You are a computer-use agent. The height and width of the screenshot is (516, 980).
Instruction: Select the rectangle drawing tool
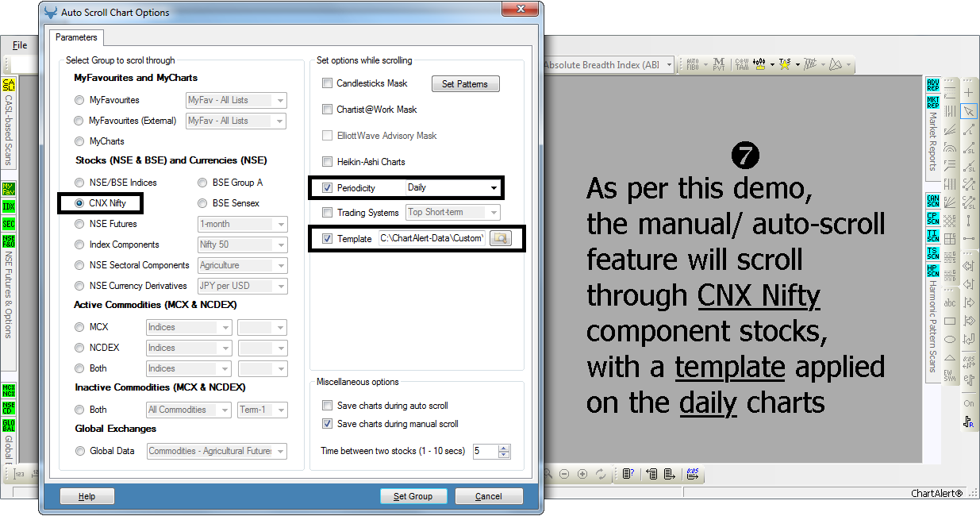pyautogui.click(x=950, y=321)
